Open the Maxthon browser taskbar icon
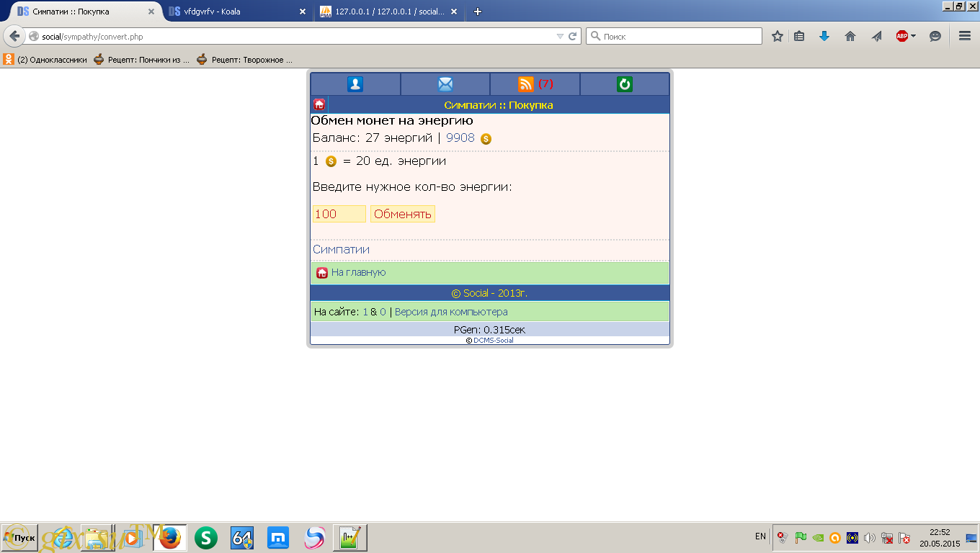The image size is (980, 553). 278,538
